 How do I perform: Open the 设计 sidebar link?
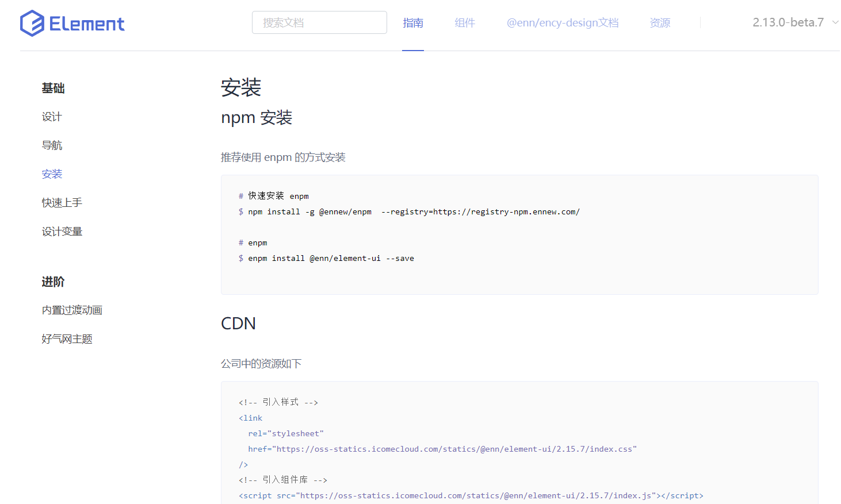pos(52,117)
